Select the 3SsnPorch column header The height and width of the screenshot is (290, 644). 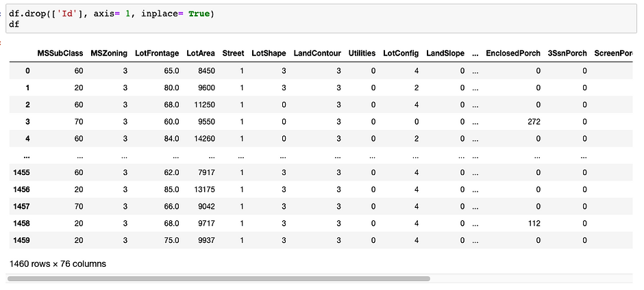[x=567, y=53]
